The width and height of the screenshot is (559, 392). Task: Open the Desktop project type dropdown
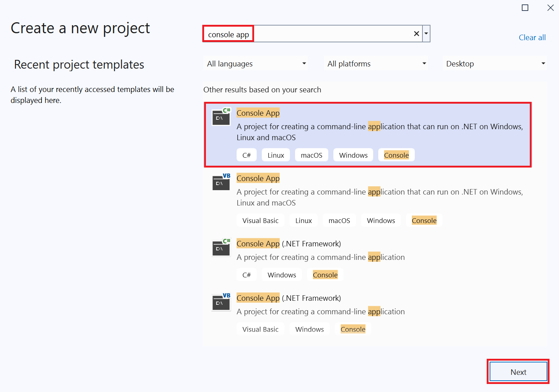point(495,64)
